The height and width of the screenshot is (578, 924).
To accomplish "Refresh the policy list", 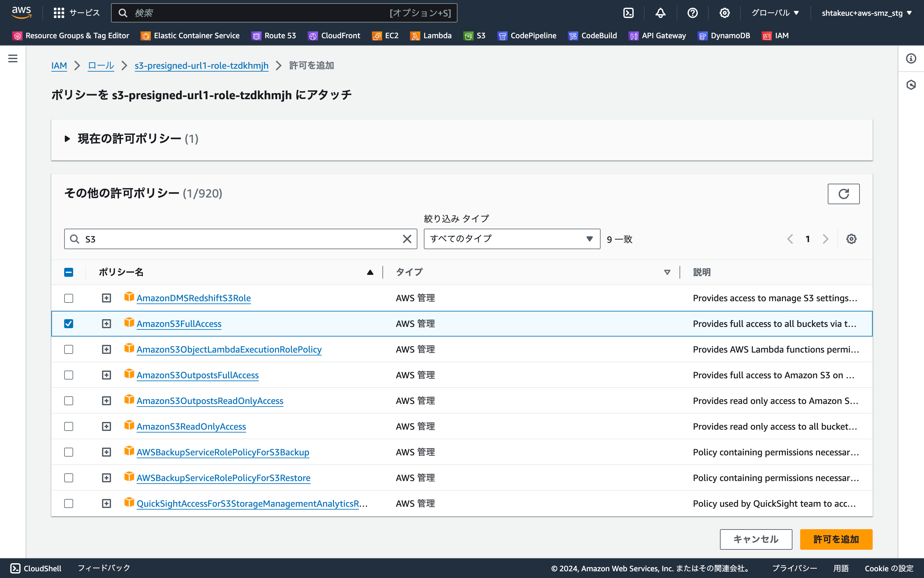I will (x=843, y=194).
